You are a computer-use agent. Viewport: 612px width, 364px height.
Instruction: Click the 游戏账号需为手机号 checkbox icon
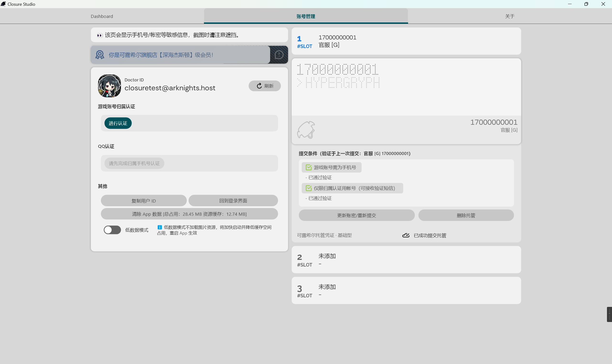[308, 167]
